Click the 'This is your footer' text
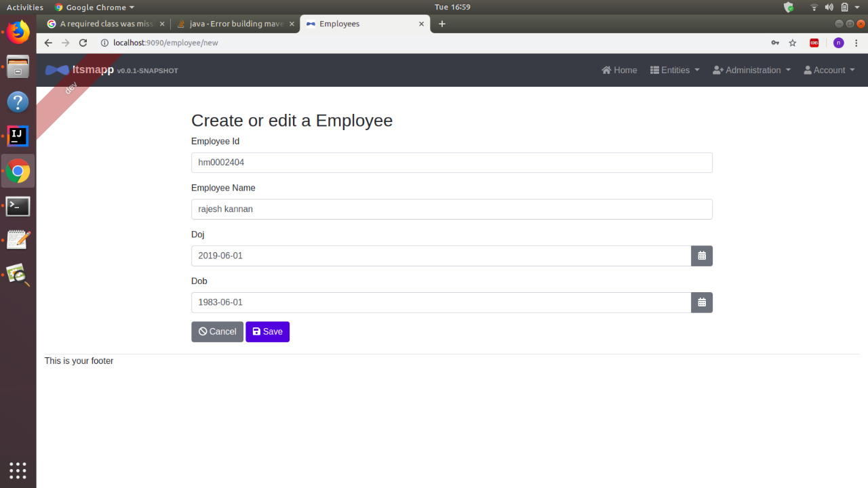The image size is (868, 488). tap(79, 361)
